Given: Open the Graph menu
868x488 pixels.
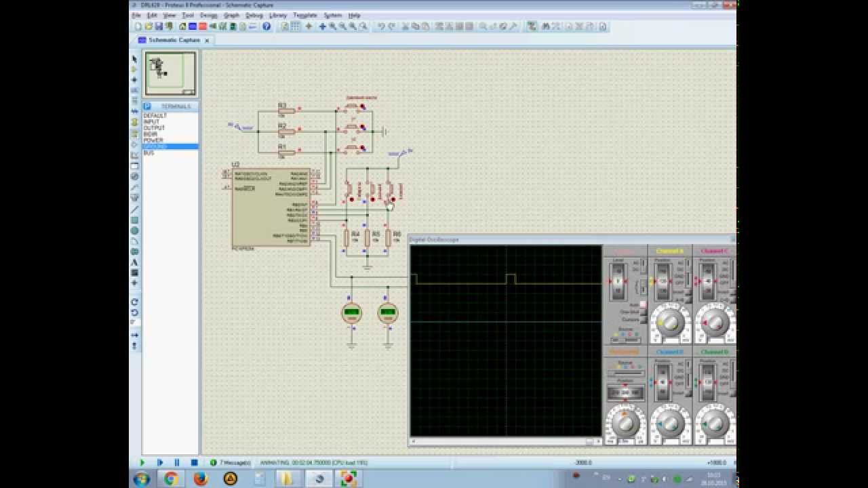Looking at the screenshot, I should [x=232, y=15].
